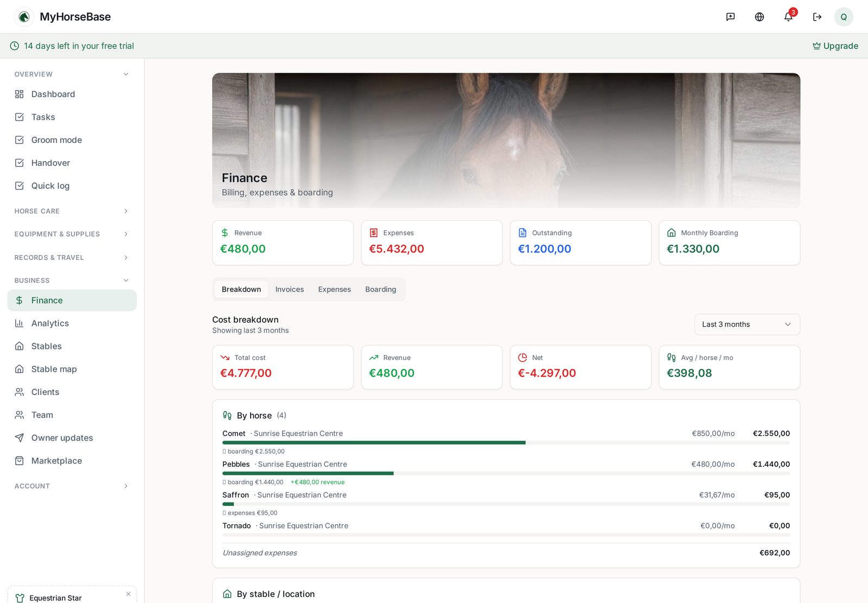Expand the Horse Care section
Image resolution: width=868 pixels, height=603 pixels.
point(126,211)
